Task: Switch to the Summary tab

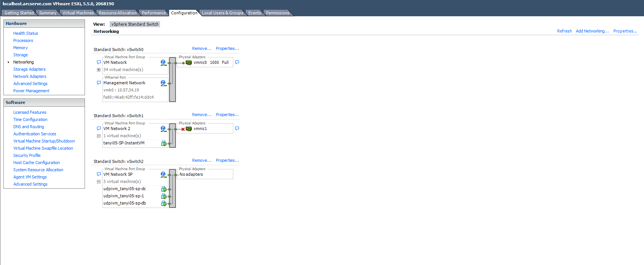Action: [x=48, y=13]
